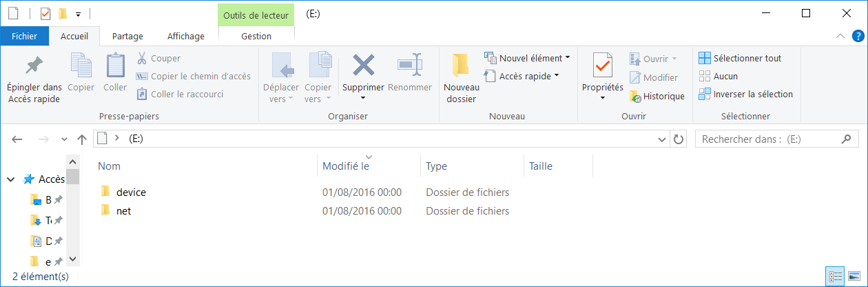
Task: Collapse the Accès rapide tree node
Action: [11, 179]
